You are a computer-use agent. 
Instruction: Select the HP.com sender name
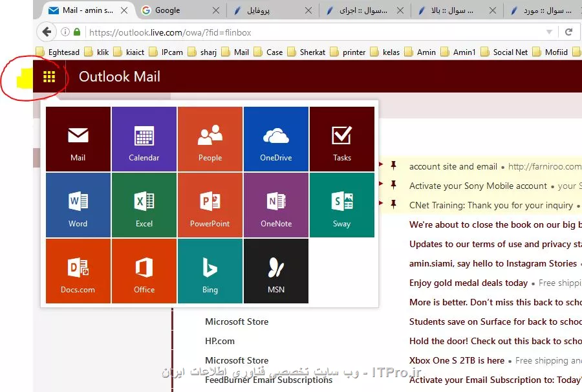220,341
